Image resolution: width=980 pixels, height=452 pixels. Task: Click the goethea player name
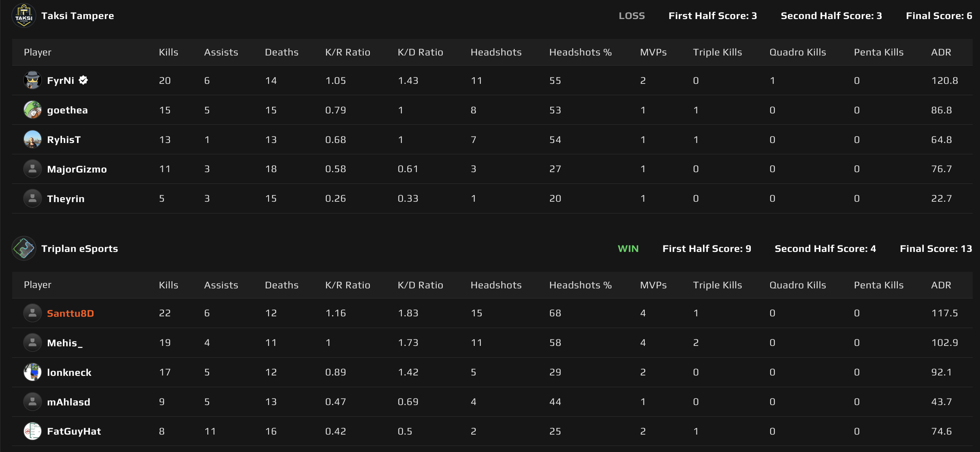[67, 109]
